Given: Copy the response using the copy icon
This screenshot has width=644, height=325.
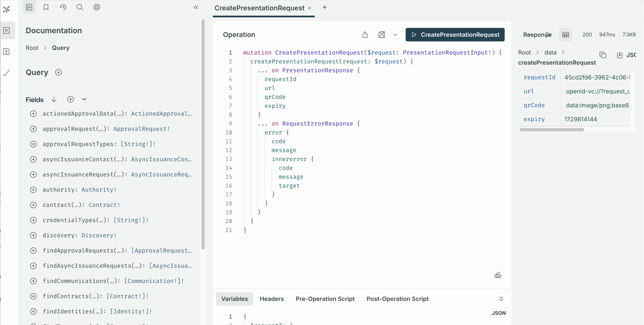Looking at the screenshot, I should (x=603, y=55).
